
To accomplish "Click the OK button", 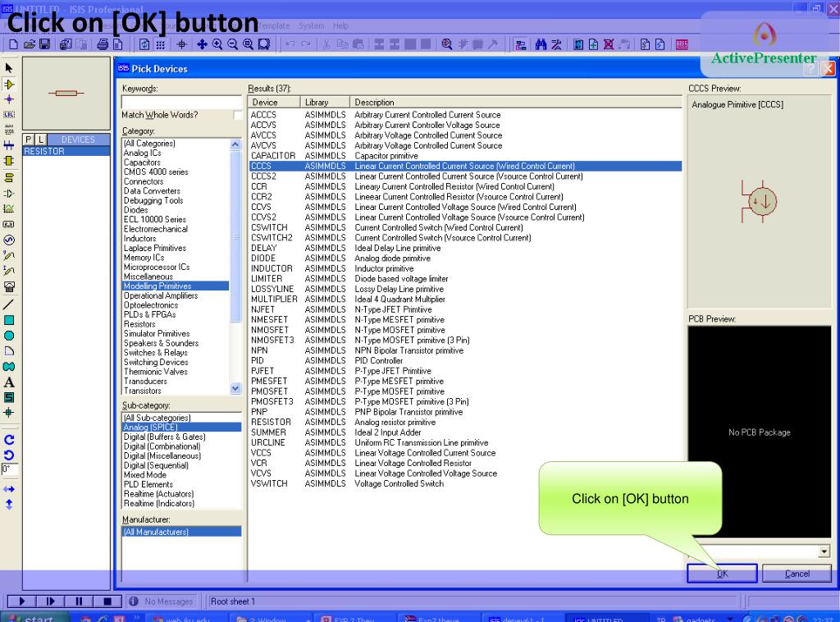I will tap(722, 574).
